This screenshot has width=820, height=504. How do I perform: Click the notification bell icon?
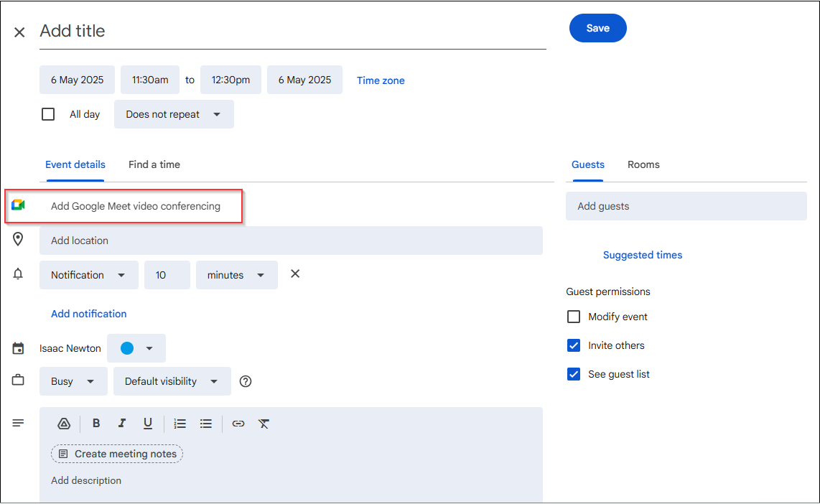(18, 274)
